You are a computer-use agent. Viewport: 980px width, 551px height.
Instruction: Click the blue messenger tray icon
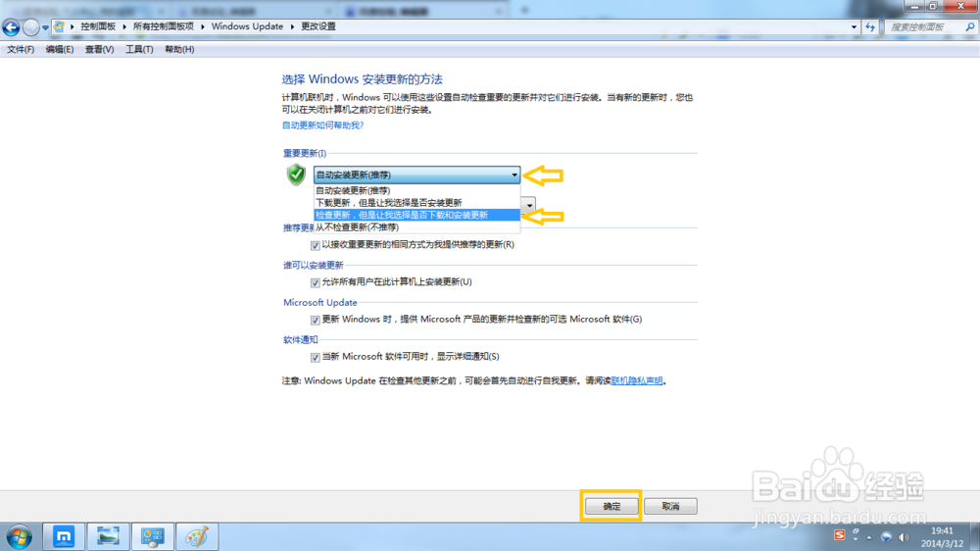pyautogui.click(x=886, y=537)
